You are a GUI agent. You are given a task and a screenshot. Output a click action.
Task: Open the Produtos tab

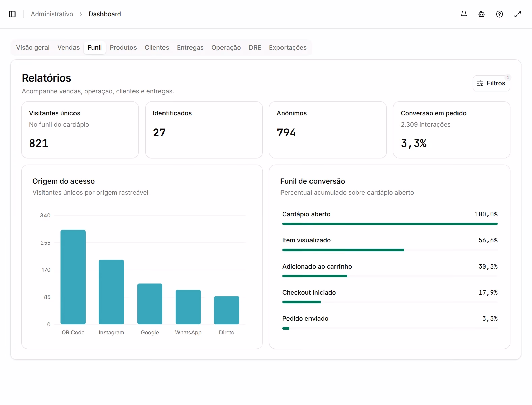123,48
